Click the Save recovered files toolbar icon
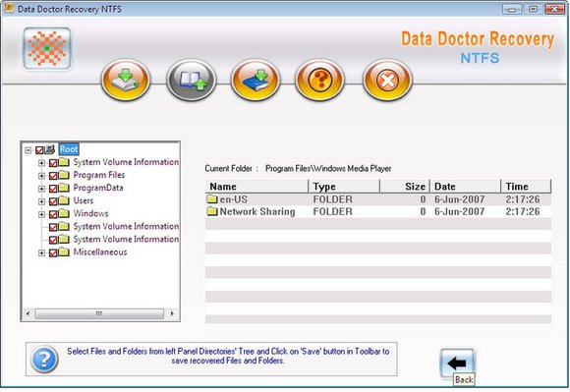The width and height of the screenshot is (570, 392). click(126, 81)
